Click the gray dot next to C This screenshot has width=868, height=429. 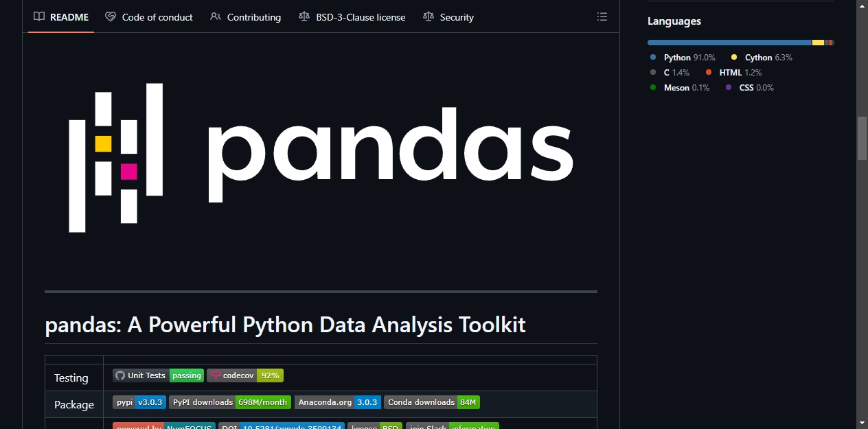coord(653,73)
